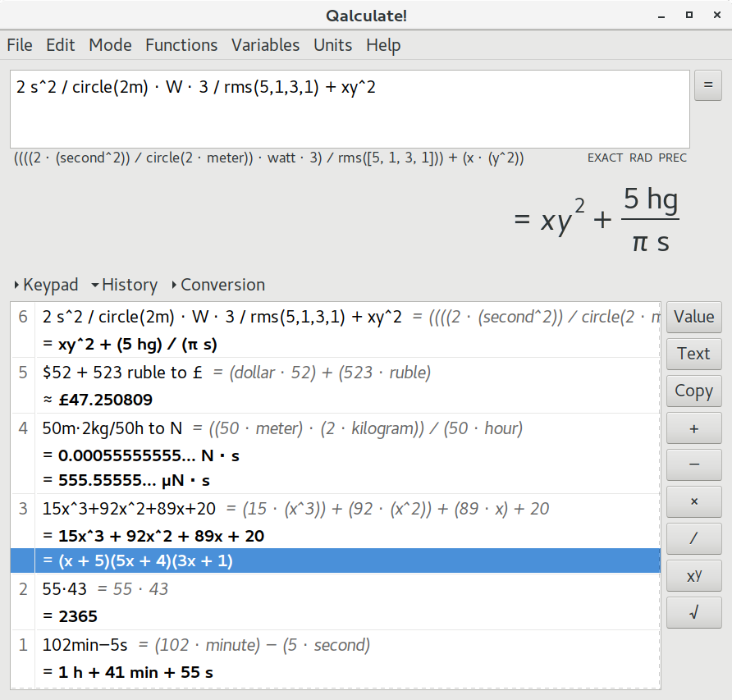
Task: Open the Edit menu
Action: 60,45
